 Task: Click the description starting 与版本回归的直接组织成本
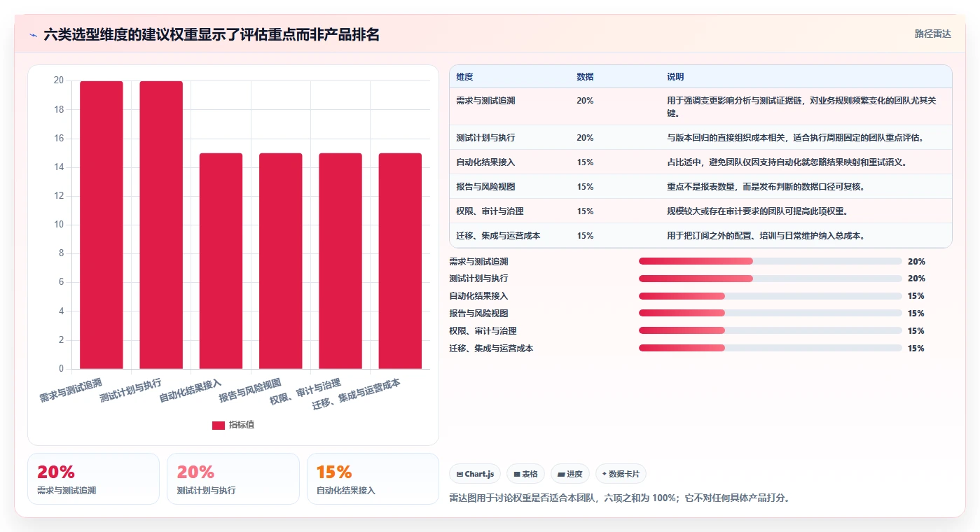(x=795, y=138)
